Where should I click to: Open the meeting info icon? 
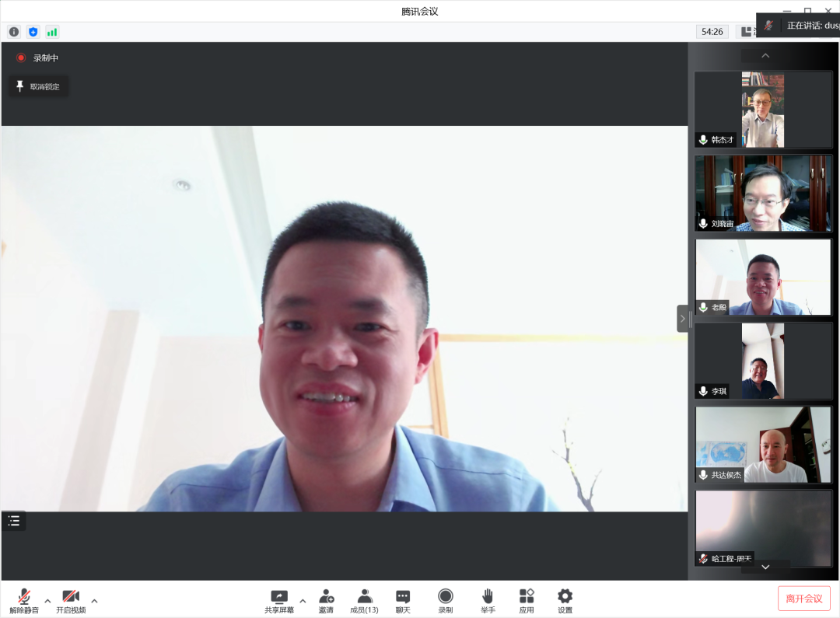(14, 32)
